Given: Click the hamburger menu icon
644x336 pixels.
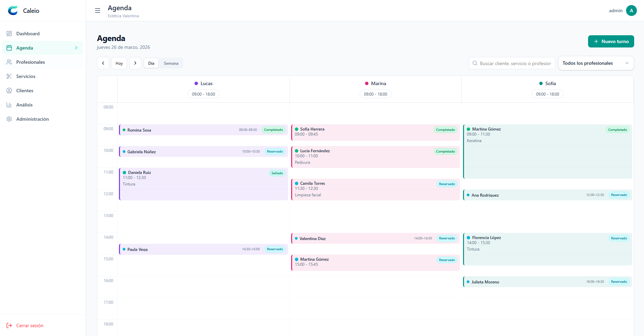Looking at the screenshot, I should pos(98,11).
